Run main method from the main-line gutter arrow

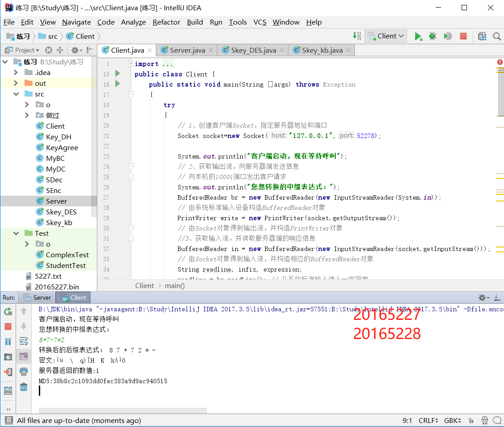click(x=118, y=84)
